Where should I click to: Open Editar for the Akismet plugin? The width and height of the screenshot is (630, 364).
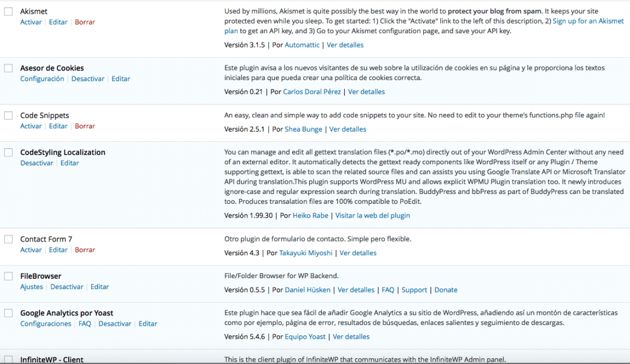pyautogui.click(x=58, y=22)
